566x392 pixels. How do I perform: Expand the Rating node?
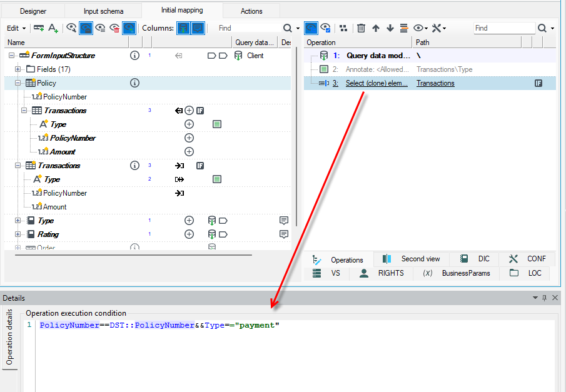coord(18,234)
